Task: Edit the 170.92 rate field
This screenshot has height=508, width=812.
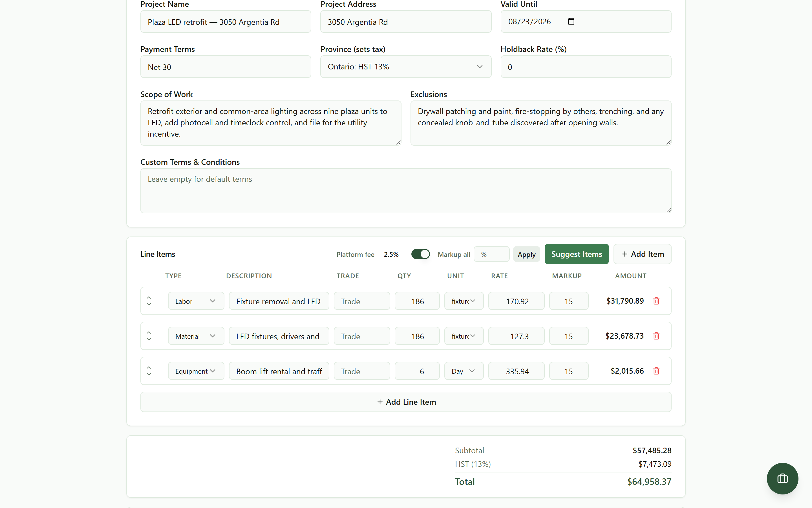Action: coord(516,301)
